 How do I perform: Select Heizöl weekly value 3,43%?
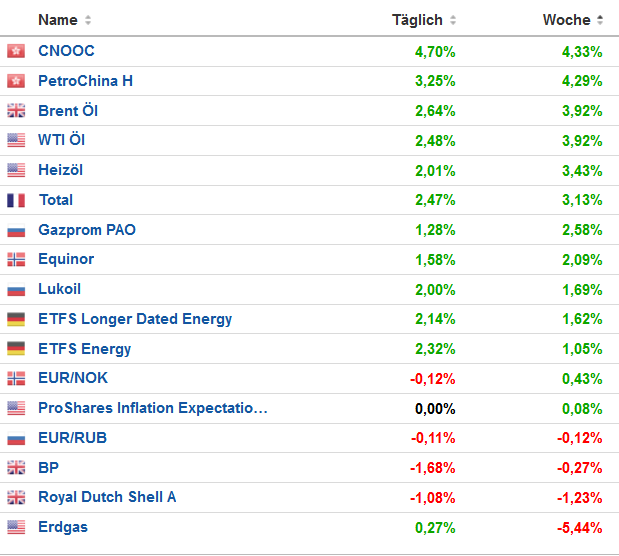pyautogui.click(x=582, y=171)
